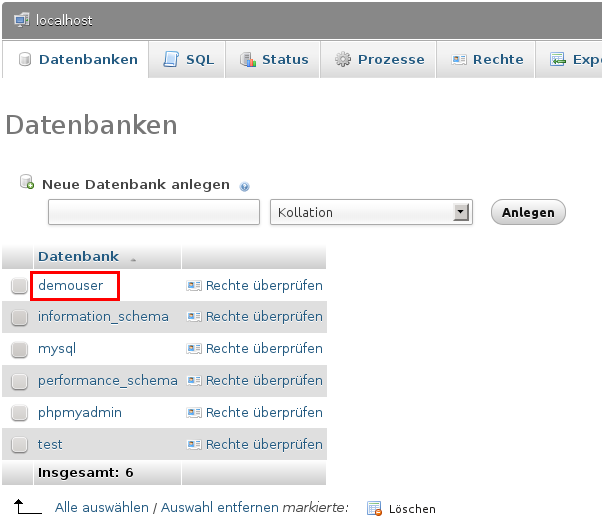Click Rechte überprüfen for phpmyadmin
This screenshot has width=602, height=526.
coord(264,412)
